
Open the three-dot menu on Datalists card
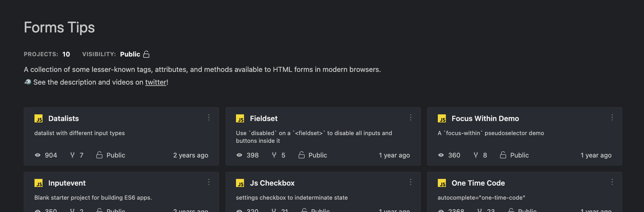coord(209,117)
